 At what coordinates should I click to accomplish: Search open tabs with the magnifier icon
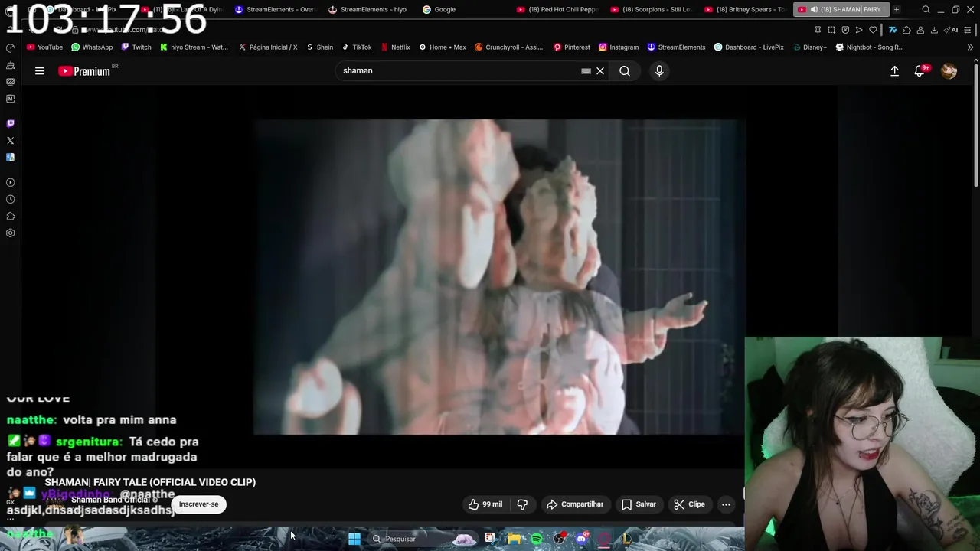[x=926, y=9]
